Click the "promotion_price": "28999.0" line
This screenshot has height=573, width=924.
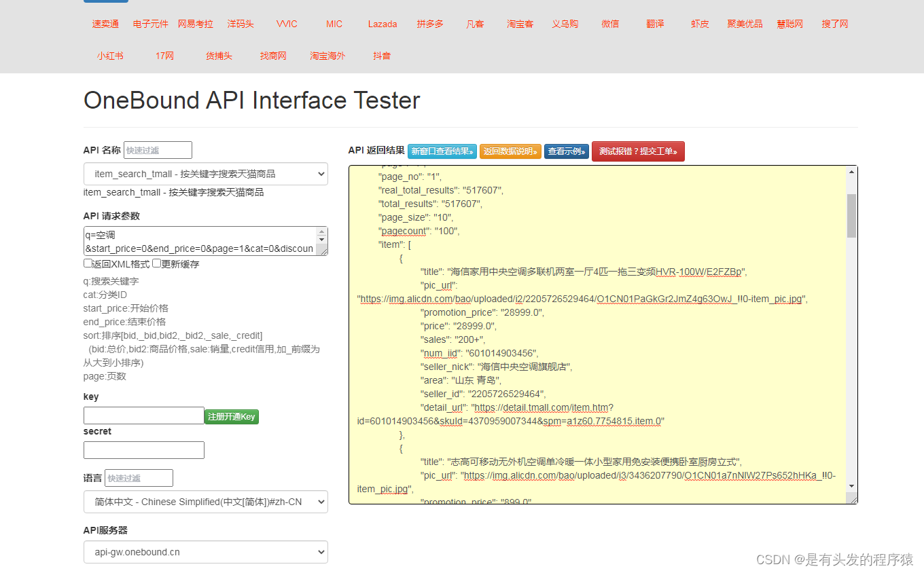click(x=482, y=312)
